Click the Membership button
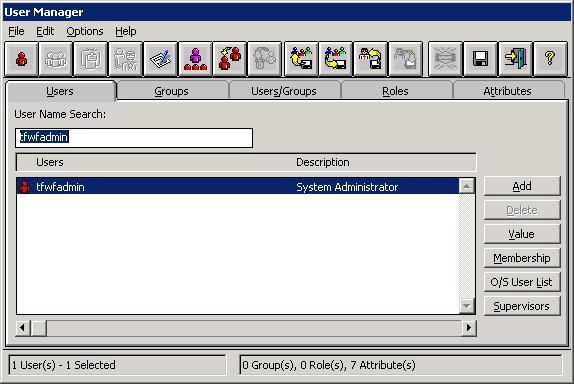Viewport: 574px width, 384px height. point(522,258)
